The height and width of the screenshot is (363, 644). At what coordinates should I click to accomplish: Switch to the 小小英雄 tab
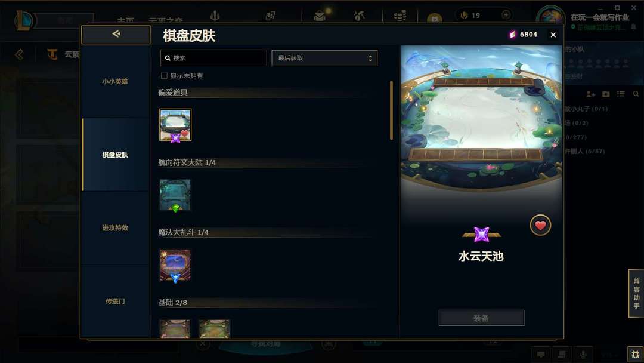pyautogui.click(x=115, y=81)
